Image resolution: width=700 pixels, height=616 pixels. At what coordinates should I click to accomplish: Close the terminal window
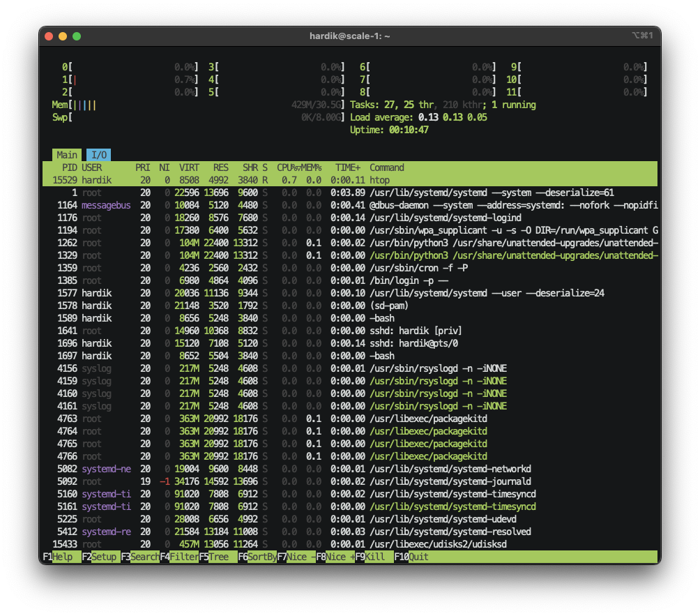(49, 36)
